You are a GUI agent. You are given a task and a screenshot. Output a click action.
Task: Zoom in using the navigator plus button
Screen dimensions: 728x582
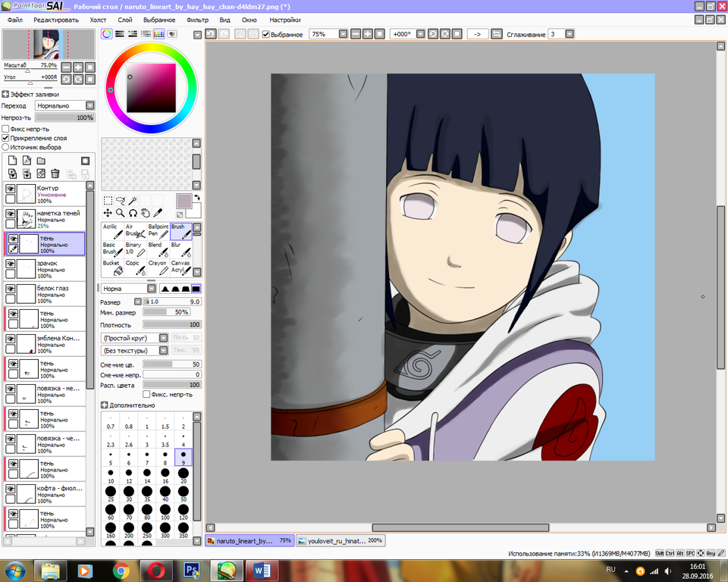coord(78,67)
